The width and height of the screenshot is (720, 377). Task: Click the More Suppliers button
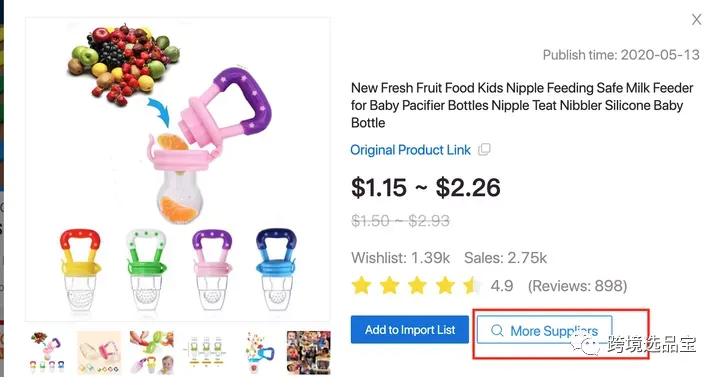545,330
